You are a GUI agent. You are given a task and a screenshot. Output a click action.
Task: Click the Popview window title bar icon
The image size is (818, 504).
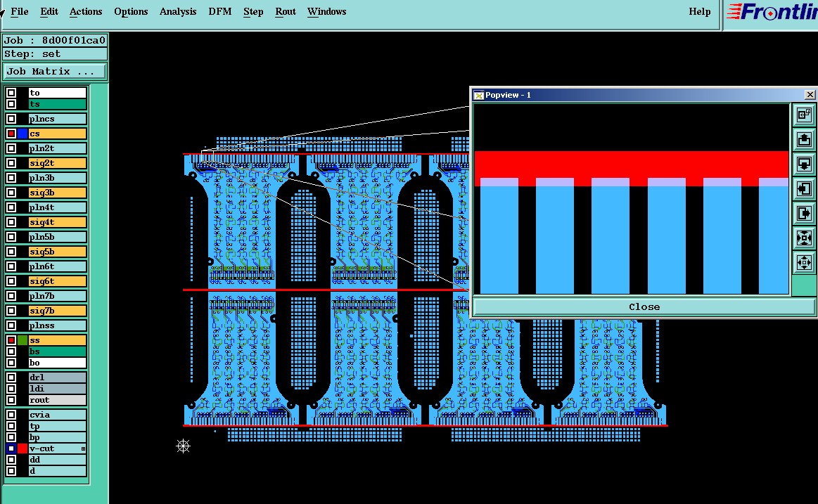pyautogui.click(x=478, y=95)
